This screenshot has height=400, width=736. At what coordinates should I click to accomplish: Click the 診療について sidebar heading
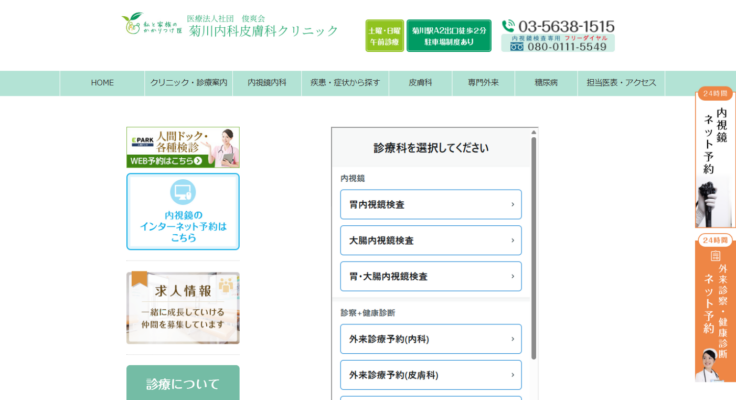pos(183,383)
